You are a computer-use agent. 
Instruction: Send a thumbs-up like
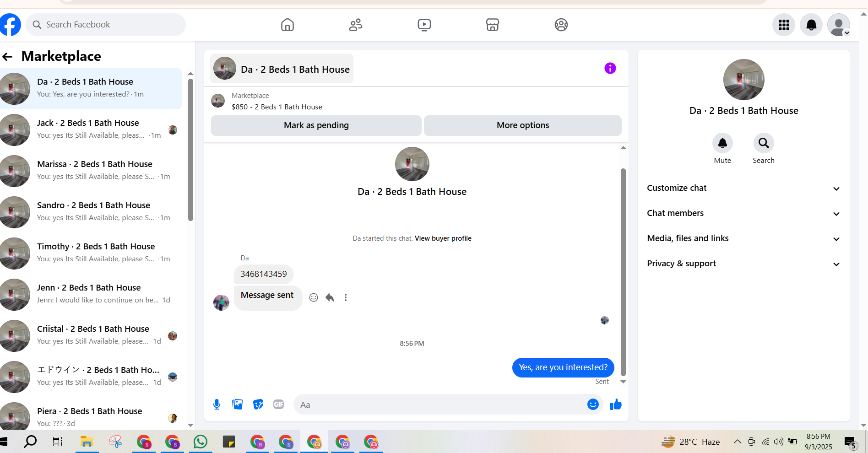tap(616, 404)
